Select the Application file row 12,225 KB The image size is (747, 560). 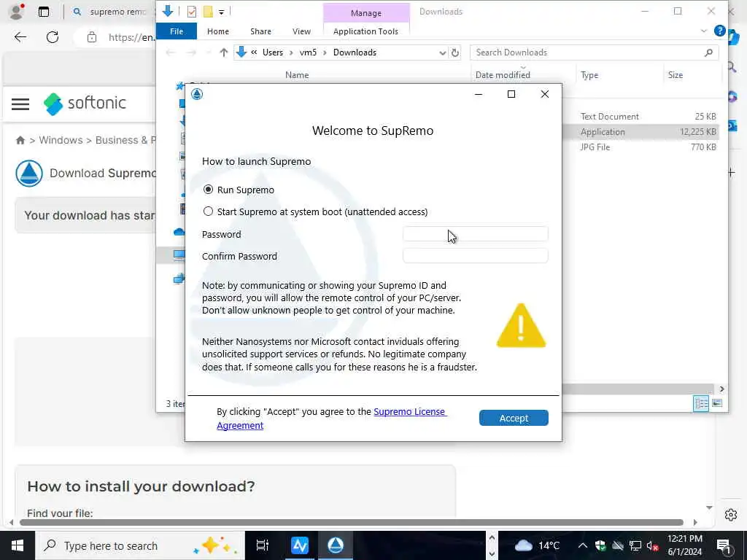[640, 132]
